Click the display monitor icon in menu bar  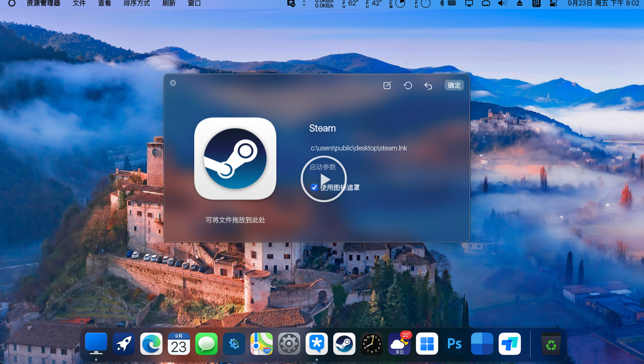[x=469, y=3]
